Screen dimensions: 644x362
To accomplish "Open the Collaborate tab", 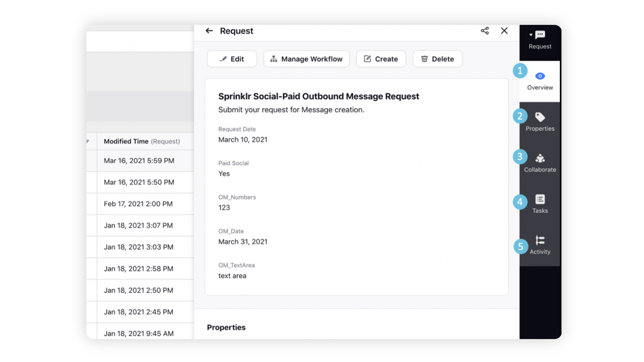I will 540,163.
